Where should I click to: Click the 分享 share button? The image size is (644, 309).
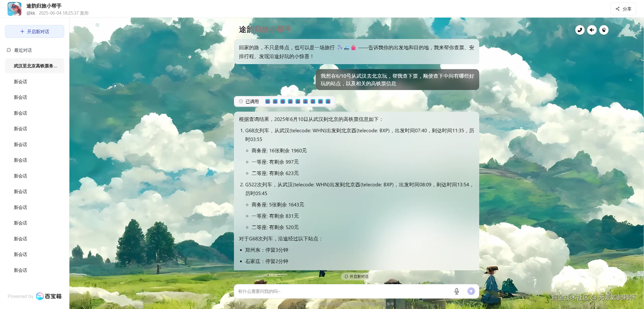623,9
